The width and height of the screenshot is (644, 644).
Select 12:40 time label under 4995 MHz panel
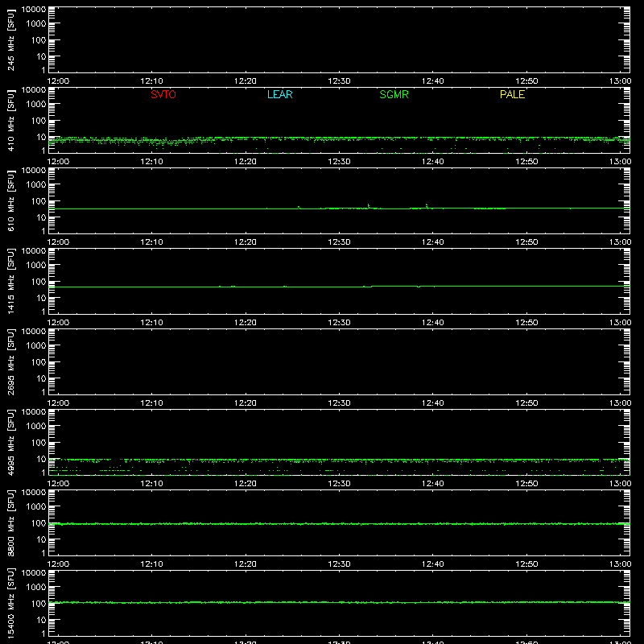pos(433,484)
